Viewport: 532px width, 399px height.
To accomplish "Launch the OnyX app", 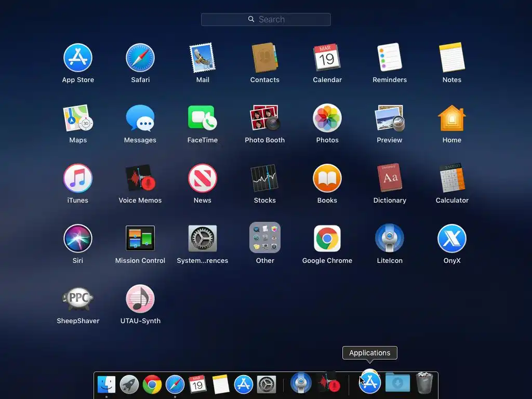I will point(452,238).
